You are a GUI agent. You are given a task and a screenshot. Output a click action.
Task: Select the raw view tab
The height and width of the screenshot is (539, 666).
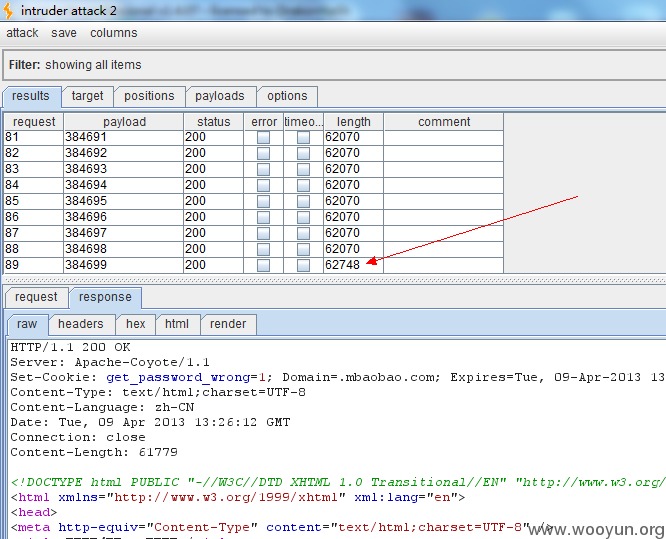(27, 324)
